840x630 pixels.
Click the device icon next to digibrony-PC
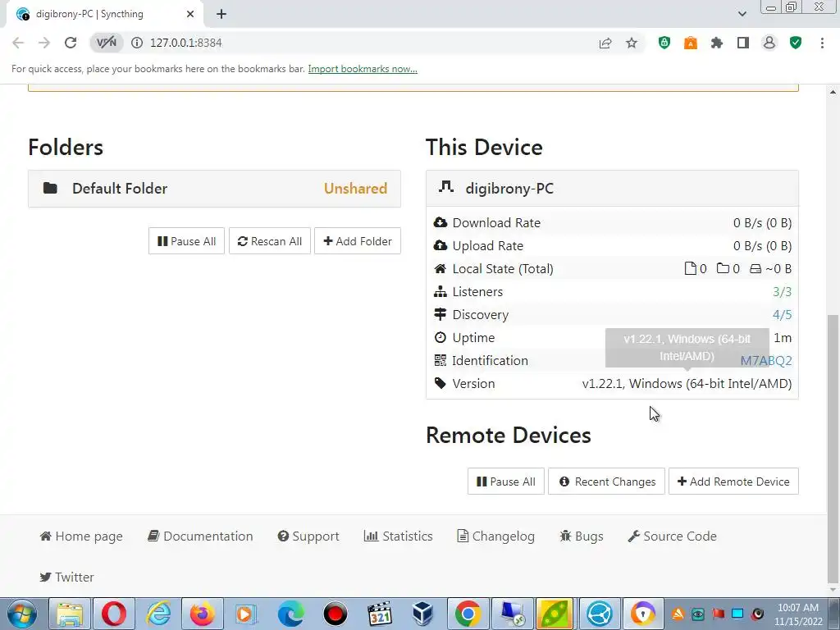point(445,187)
